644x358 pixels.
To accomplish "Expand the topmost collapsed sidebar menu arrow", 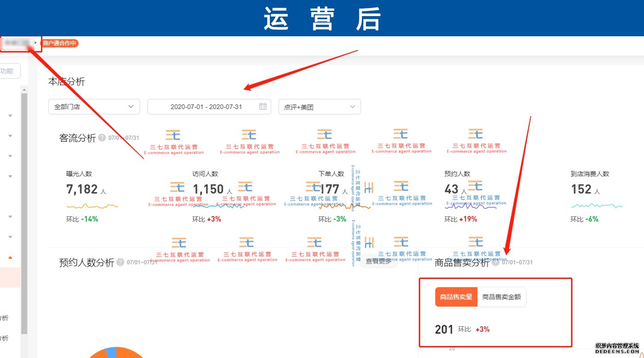I will pyautogui.click(x=10, y=116).
